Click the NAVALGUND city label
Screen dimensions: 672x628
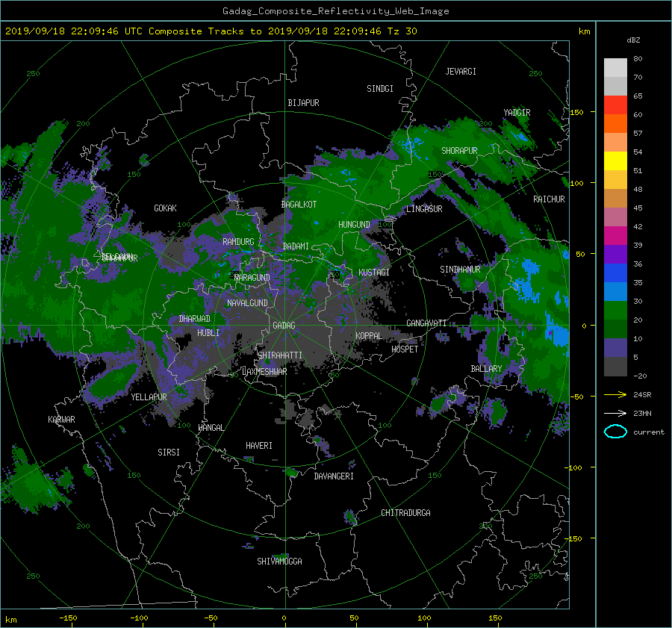click(247, 303)
